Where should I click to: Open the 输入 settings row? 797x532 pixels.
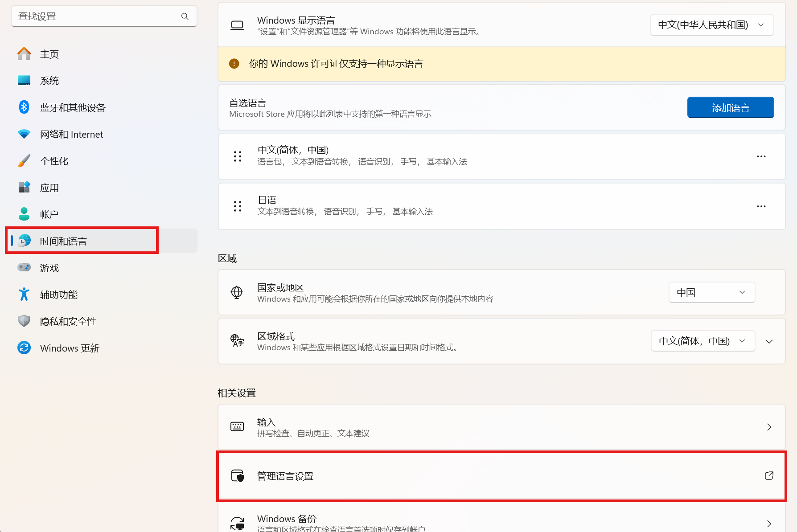click(501, 427)
